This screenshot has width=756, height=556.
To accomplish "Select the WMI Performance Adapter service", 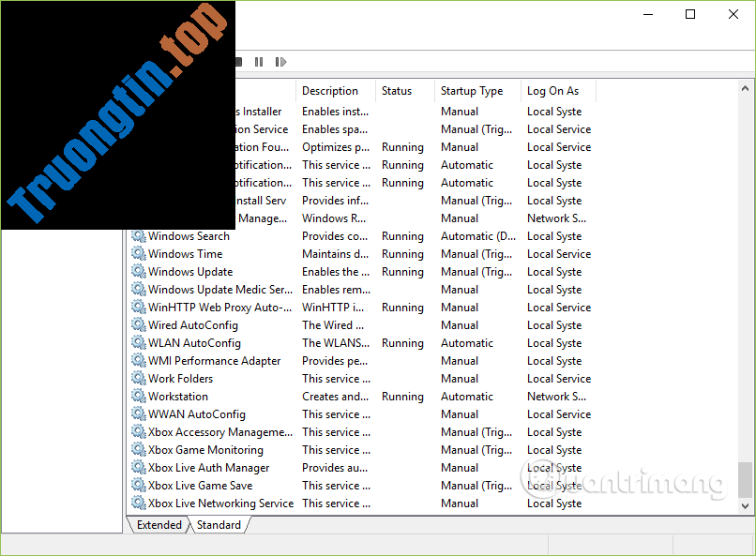I will pyautogui.click(x=214, y=361).
